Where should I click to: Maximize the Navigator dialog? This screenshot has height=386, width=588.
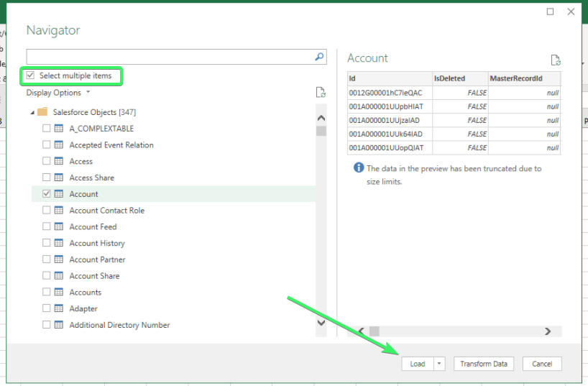(x=550, y=12)
